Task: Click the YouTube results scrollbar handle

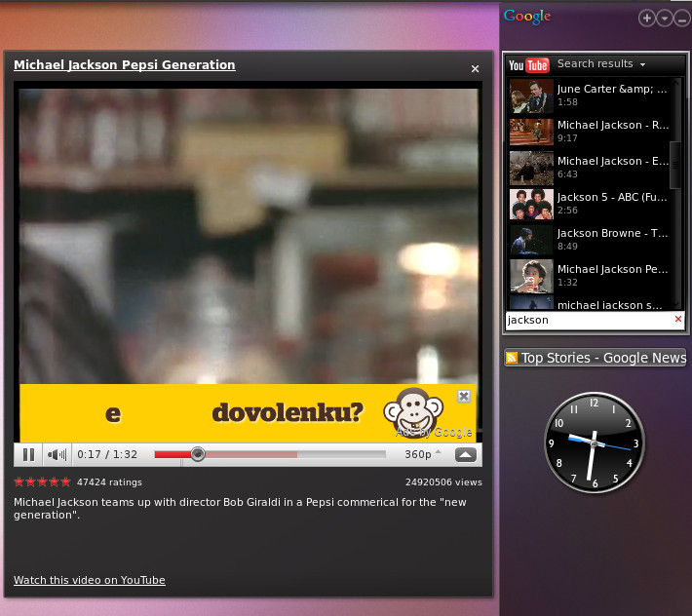Action: pyautogui.click(x=674, y=165)
